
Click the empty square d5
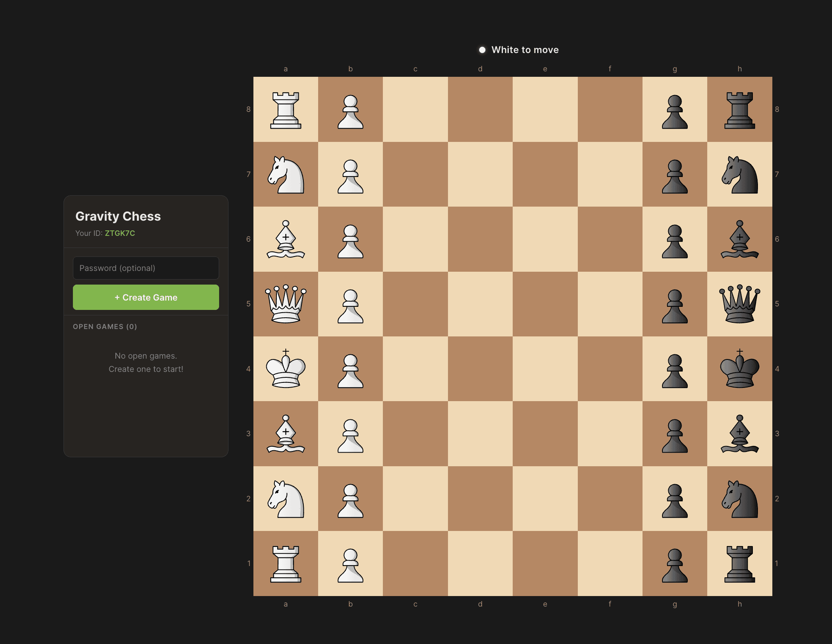480,304
